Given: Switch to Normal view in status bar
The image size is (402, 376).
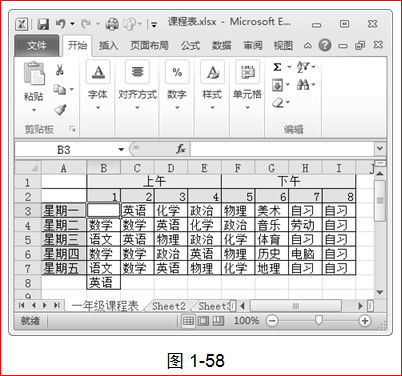Looking at the screenshot, I should pos(188,321).
